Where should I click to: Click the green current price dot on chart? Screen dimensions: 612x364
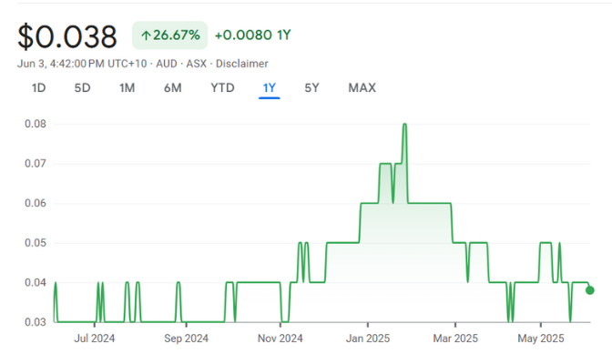pos(590,290)
